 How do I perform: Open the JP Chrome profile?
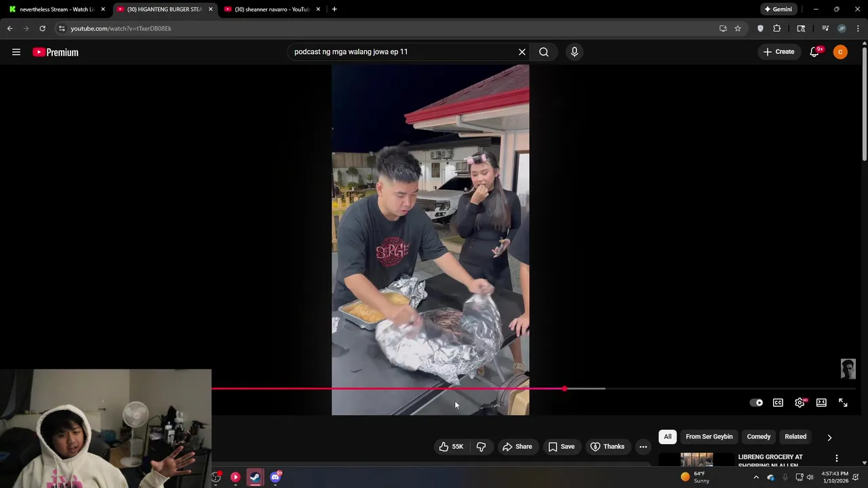point(842,28)
